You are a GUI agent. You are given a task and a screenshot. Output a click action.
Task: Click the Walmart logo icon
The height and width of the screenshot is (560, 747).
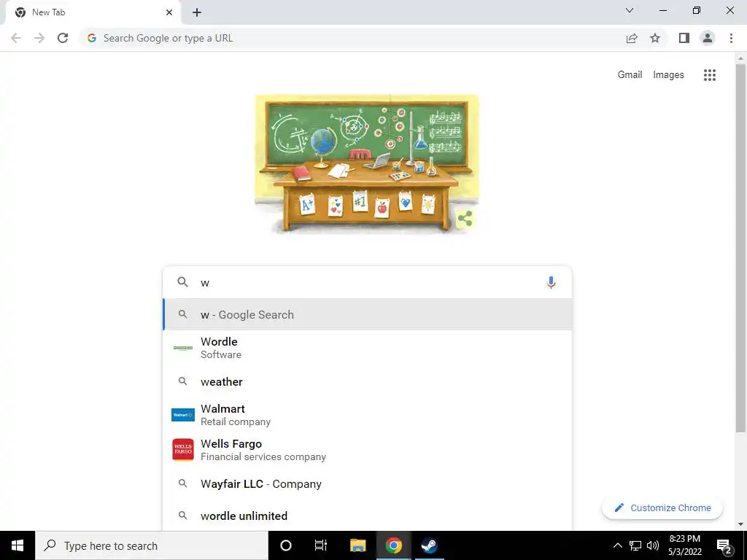[x=183, y=415]
